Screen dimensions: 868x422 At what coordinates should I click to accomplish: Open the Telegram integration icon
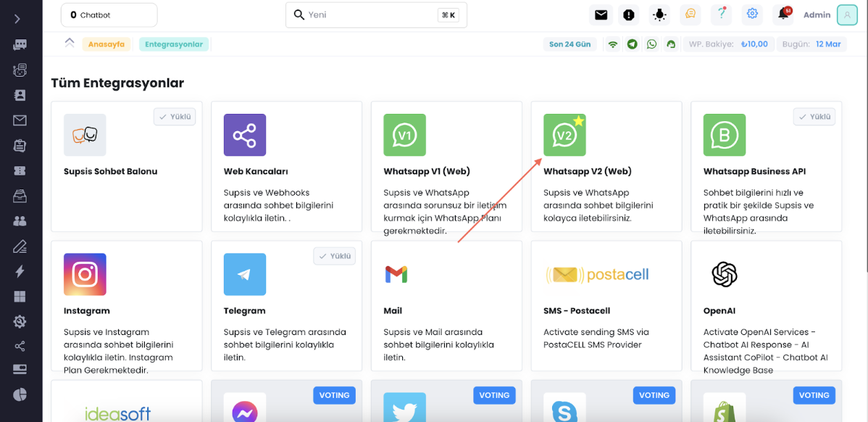(x=245, y=274)
